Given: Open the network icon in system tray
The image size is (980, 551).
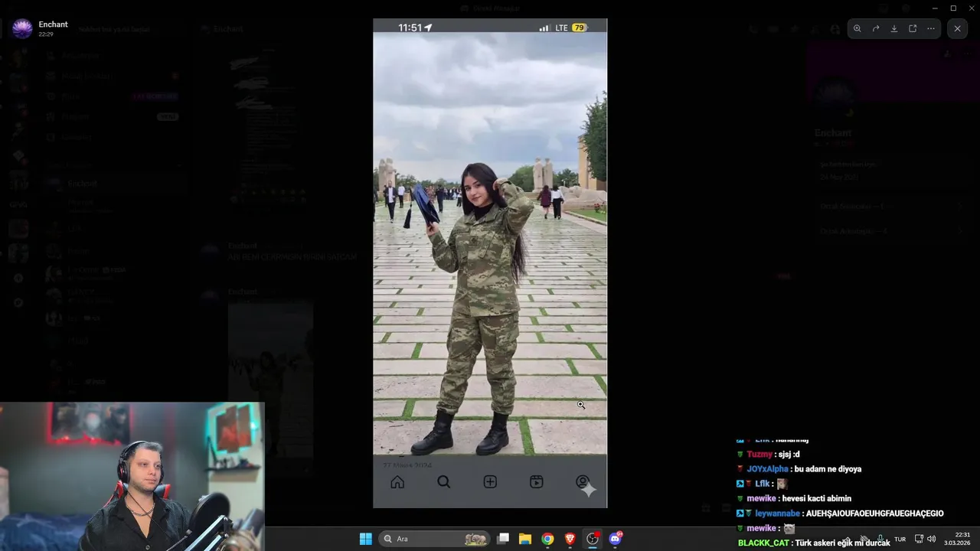Looking at the screenshot, I should [920, 539].
